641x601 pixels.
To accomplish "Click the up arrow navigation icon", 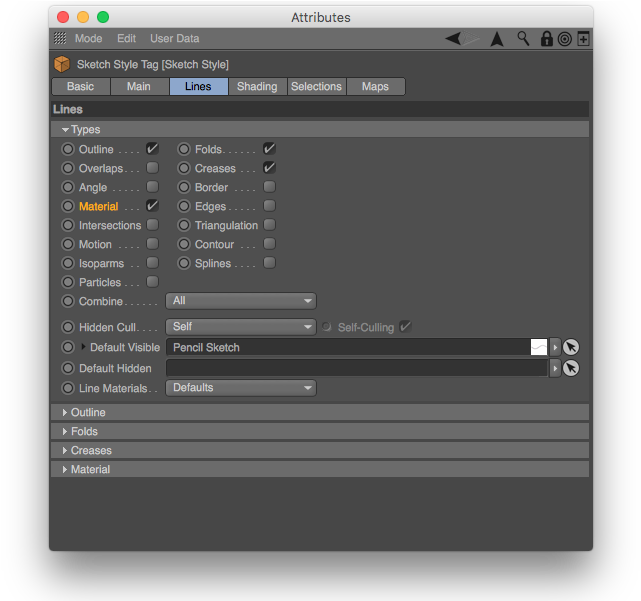I will click(497, 39).
